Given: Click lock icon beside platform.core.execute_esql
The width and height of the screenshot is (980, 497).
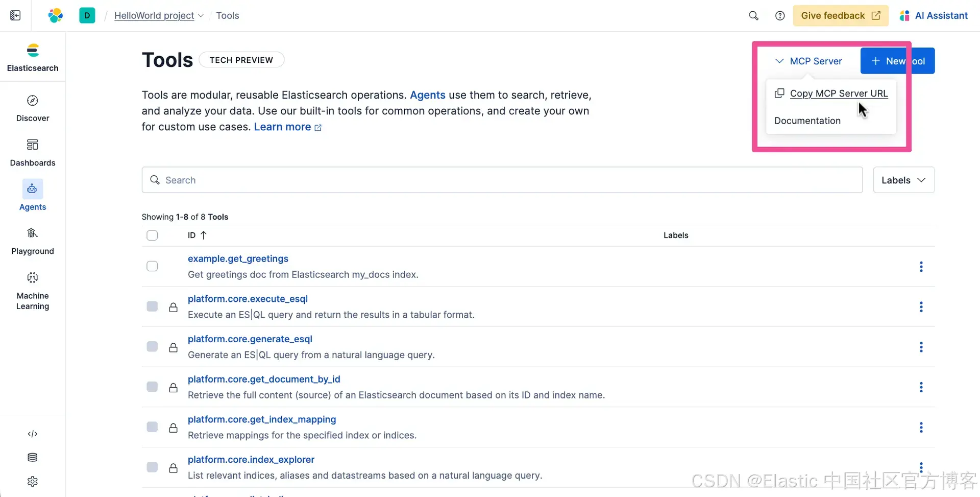Looking at the screenshot, I should [174, 307].
